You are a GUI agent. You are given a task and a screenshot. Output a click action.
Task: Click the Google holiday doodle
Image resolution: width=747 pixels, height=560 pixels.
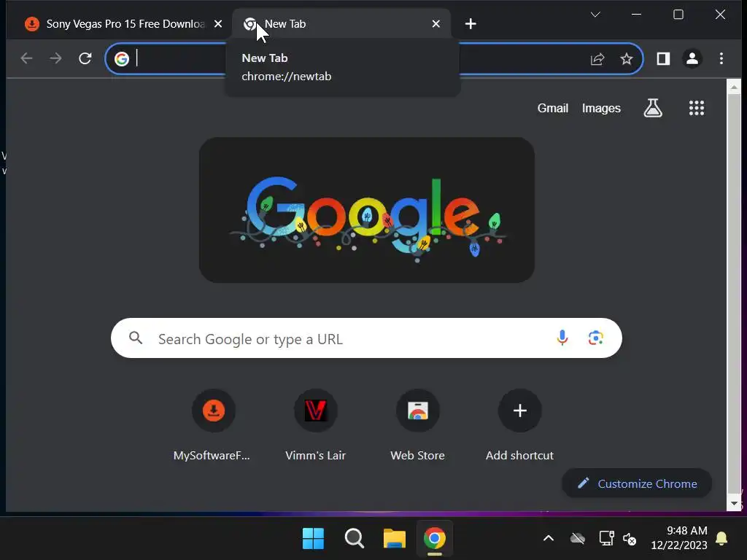point(367,210)
